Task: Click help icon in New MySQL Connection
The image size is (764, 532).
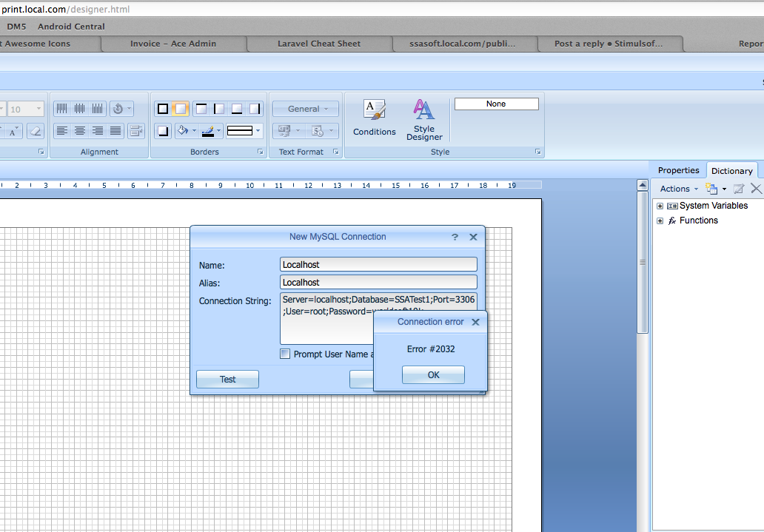Action: click(x=455, y=237)
